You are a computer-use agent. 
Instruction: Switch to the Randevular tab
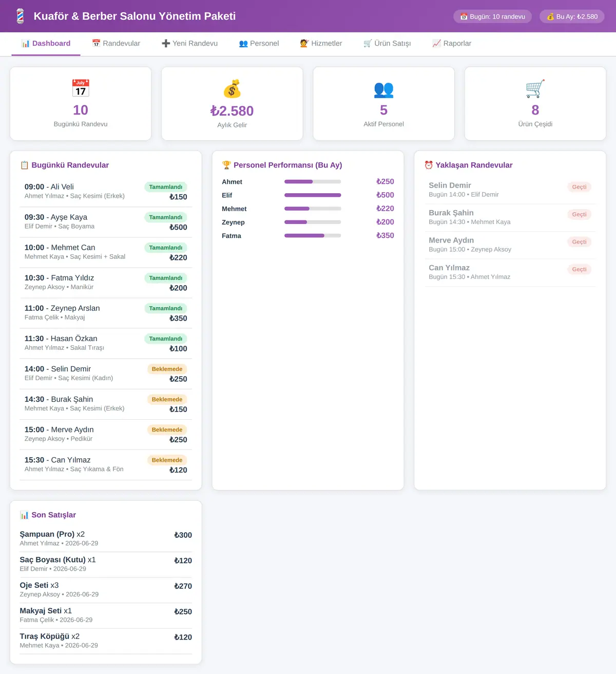click(x=116, y=44)
